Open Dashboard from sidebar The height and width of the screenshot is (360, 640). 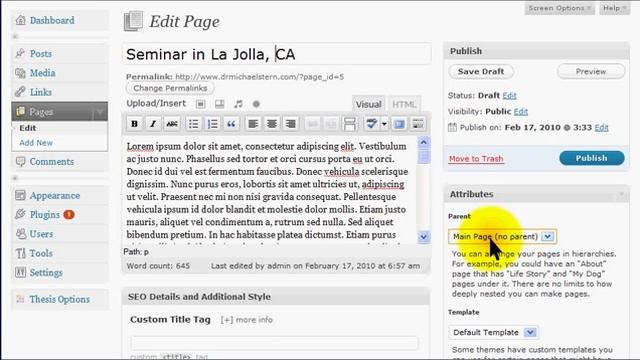(52, 20)
